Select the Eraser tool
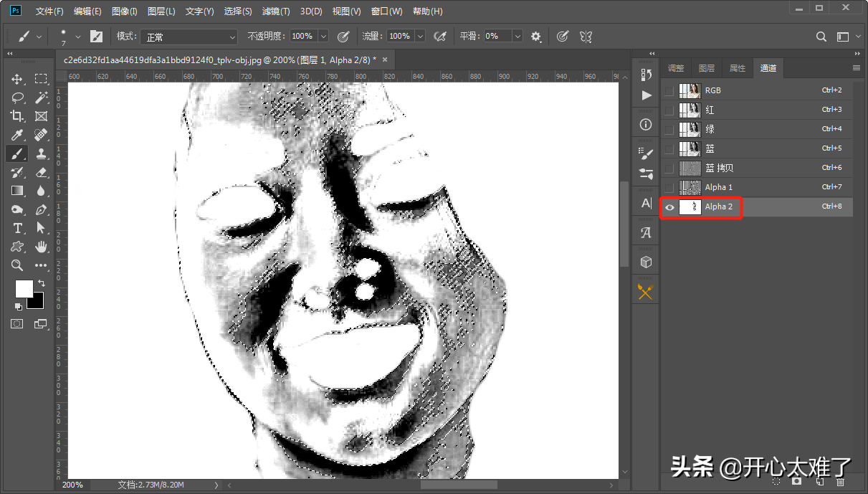Screen dimensions: 868x494 pos(41,172)
